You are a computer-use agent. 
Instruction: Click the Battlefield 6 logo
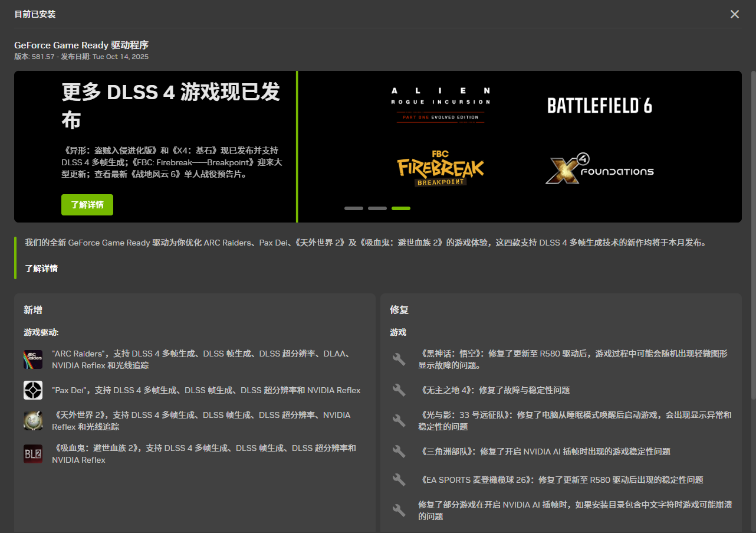click(x=600, y=106)
